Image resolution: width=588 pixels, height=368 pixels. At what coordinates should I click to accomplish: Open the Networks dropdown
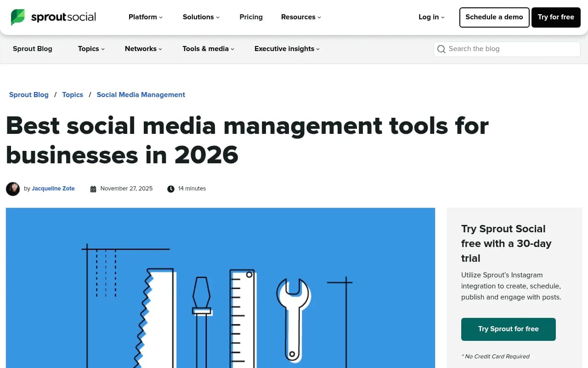click(x=143, y=49)
